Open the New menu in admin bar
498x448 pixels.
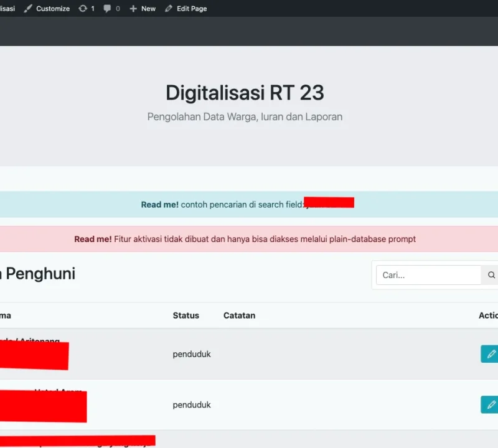click(143, 9)
